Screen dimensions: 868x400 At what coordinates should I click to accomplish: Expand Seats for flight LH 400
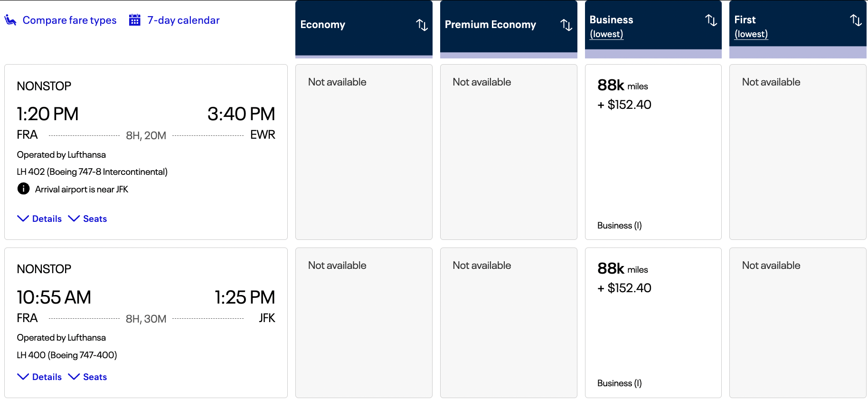[x=88, y=377]
